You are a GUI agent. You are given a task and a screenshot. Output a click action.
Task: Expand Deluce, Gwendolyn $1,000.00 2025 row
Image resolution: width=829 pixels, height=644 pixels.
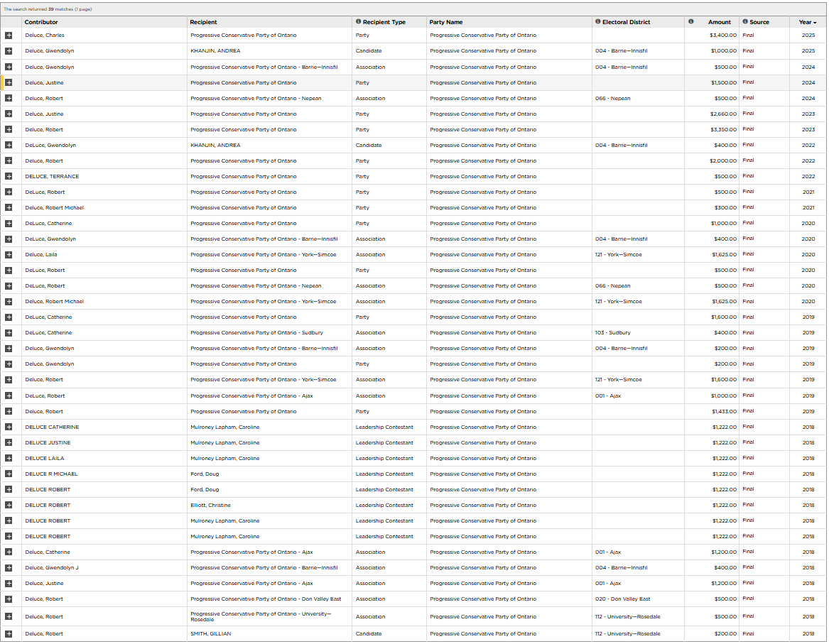click(x=9, y=51)
